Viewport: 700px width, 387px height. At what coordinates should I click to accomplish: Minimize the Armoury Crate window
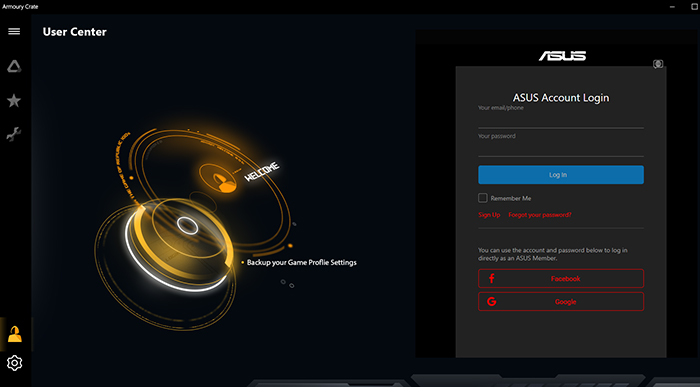click(672, 7)
